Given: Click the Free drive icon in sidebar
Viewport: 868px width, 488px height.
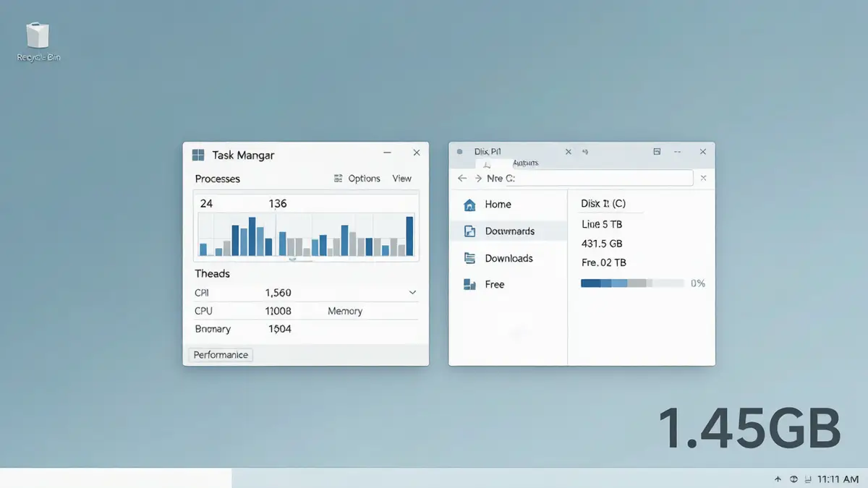Looking at the screenshot, I should [x=469, y=284].
